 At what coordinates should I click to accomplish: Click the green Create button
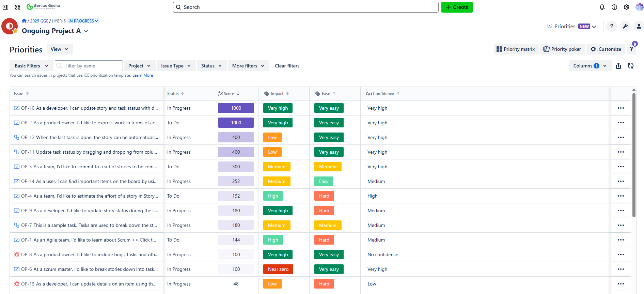point(457,7)
